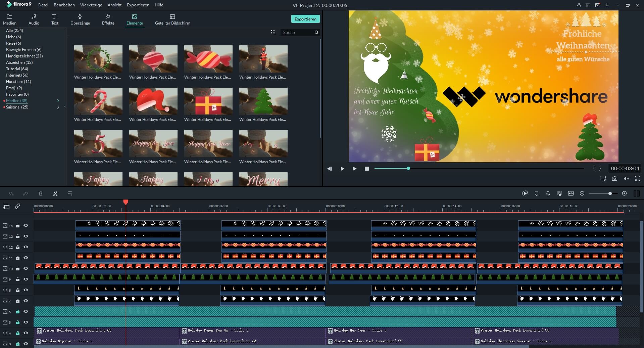Click the preview playback progress slider
This screenshot has height=348, width=644.
click(479, 168)
